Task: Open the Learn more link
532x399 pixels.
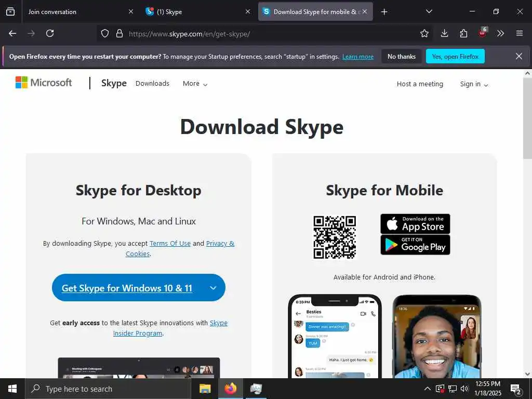Action: 358,57
